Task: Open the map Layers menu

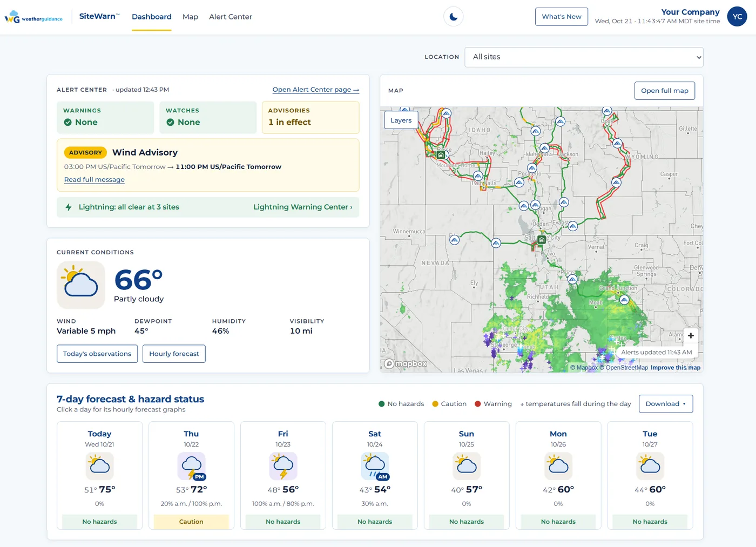Action: tap(401, 120)
